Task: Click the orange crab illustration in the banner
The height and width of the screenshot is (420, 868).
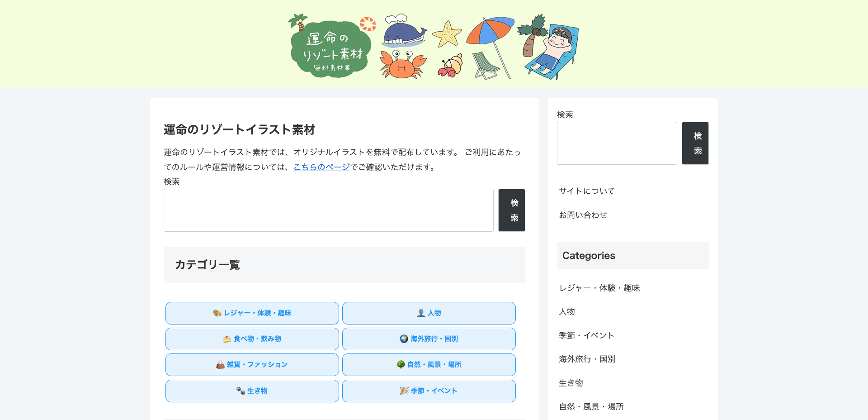Action: 402,65
